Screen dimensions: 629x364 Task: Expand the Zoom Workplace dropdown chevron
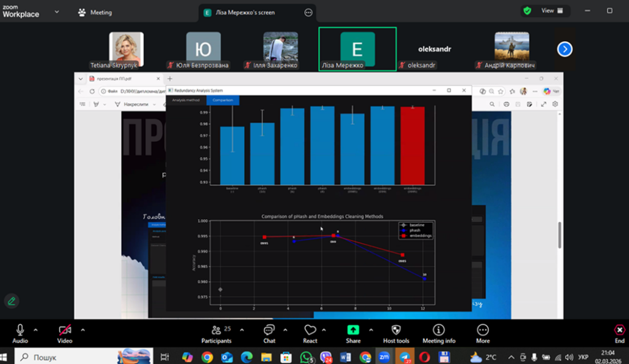pyautogui.click(x=57, y=12)
